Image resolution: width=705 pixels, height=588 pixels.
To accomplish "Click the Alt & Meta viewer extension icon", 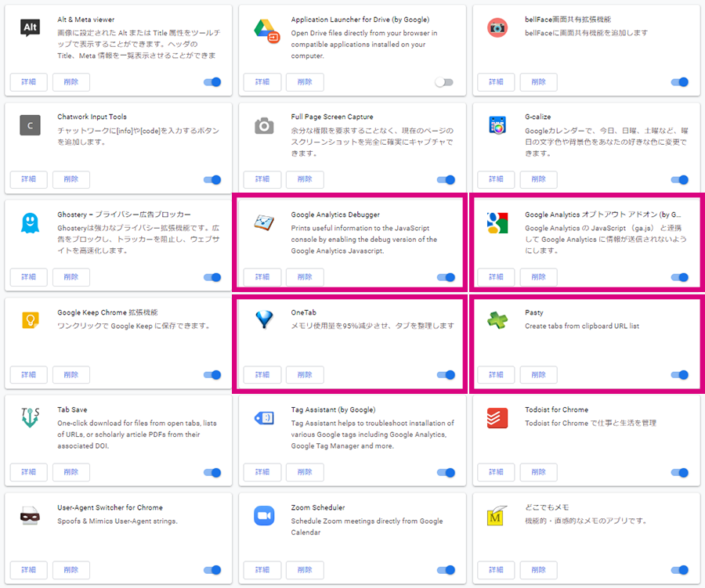I will click(30, 27).
